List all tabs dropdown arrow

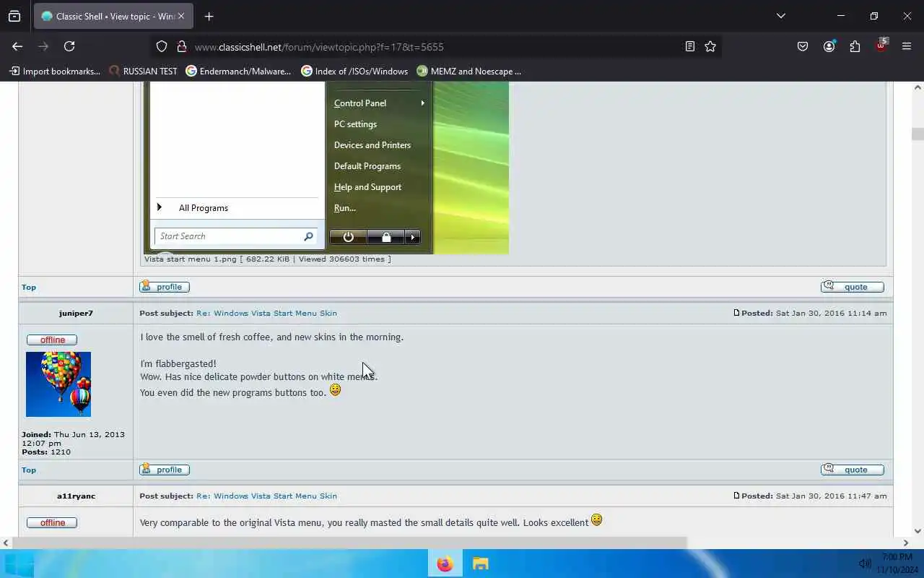coord(780,16)
